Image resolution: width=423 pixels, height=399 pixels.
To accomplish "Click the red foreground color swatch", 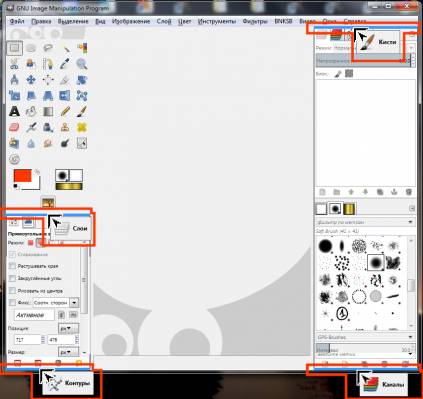I will [23, 176].
